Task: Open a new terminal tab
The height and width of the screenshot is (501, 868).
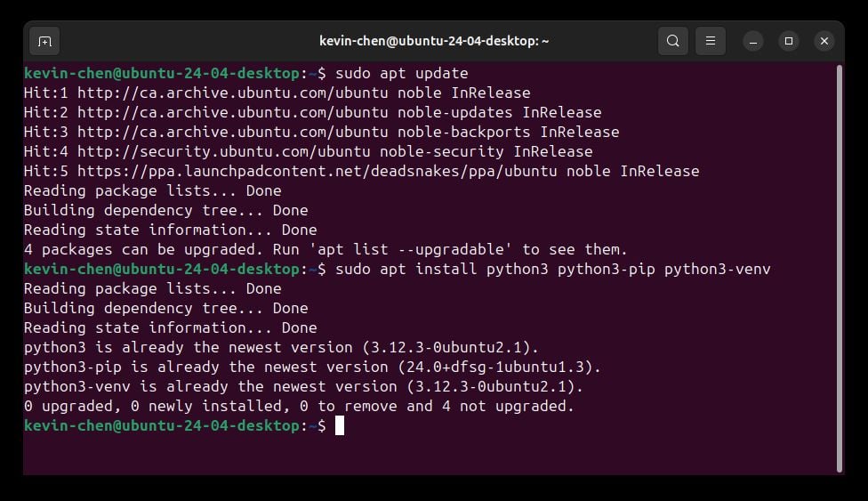Action: [44, 41]
